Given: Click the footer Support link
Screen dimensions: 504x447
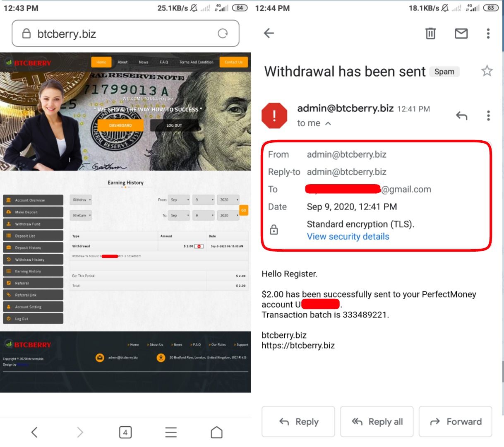Looking at the screenshot, I should point(241,344).
